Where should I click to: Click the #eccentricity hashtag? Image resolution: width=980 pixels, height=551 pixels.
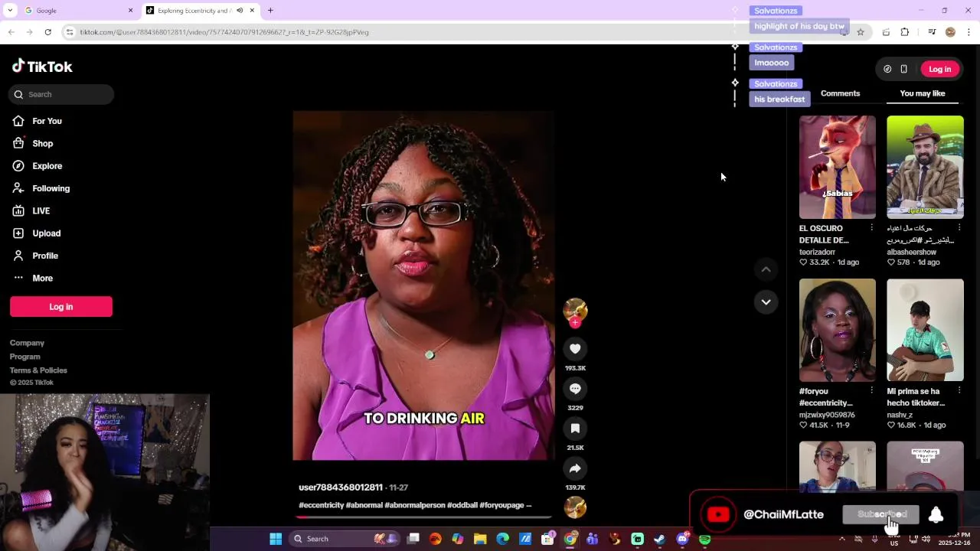point(321,505)
